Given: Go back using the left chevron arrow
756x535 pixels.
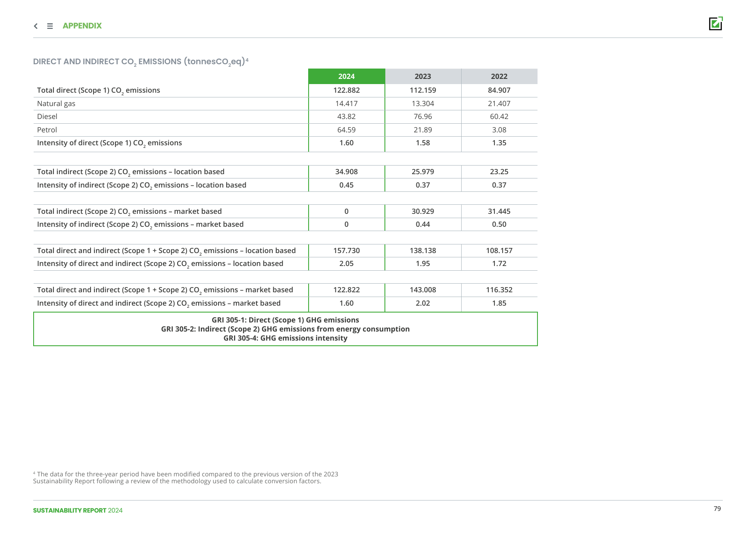Looking at the screenshot, I should tap(36, 26).
